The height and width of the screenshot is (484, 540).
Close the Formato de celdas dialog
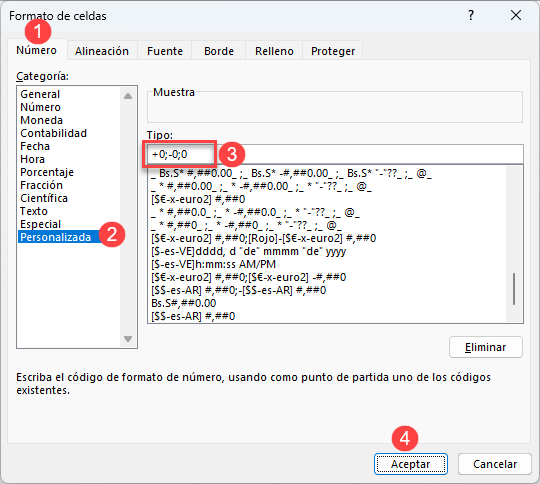pyautogui.click(x=516, y=15)
